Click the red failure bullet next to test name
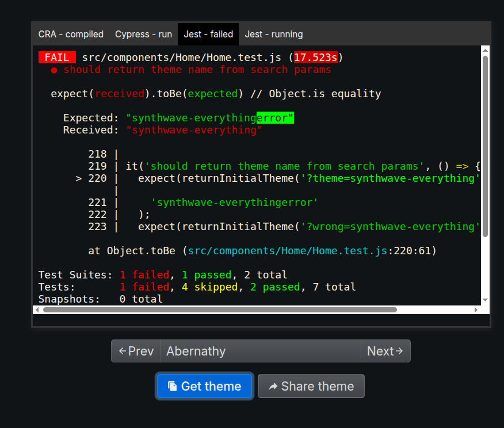The height and width of the screenshot is (428, 504). pos(54,70)
